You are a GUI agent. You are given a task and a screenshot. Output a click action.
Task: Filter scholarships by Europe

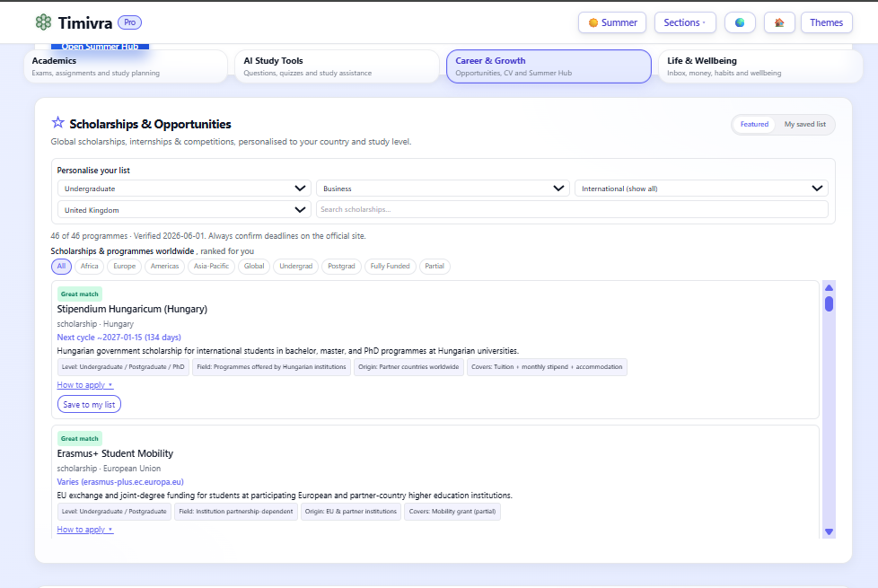124,266
